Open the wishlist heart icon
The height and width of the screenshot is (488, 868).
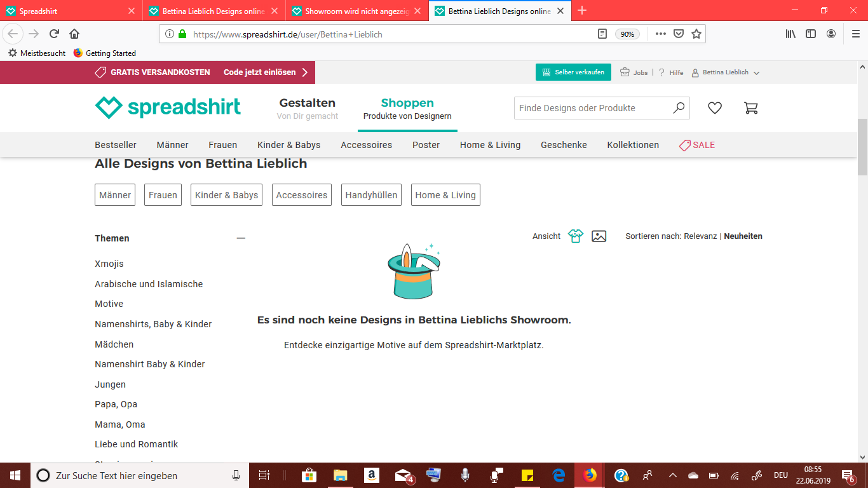pyautogui.click(x=715, y=108)
